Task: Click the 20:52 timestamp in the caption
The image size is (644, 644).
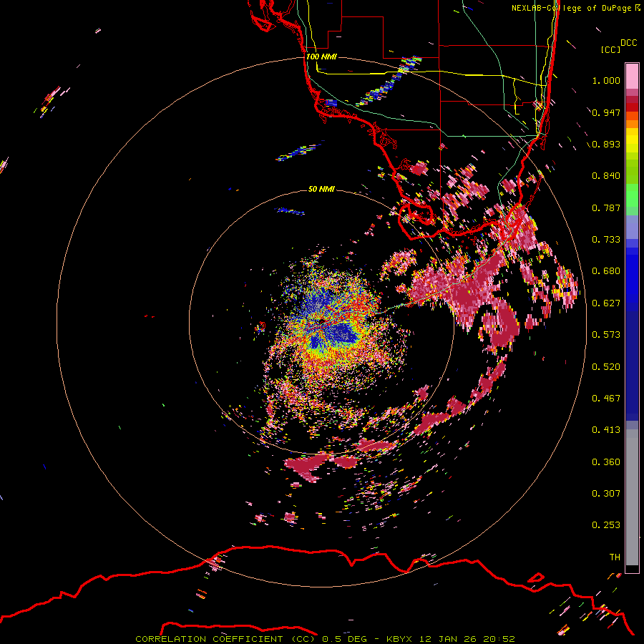Action: pyautogui.click(x=499, y=639)
